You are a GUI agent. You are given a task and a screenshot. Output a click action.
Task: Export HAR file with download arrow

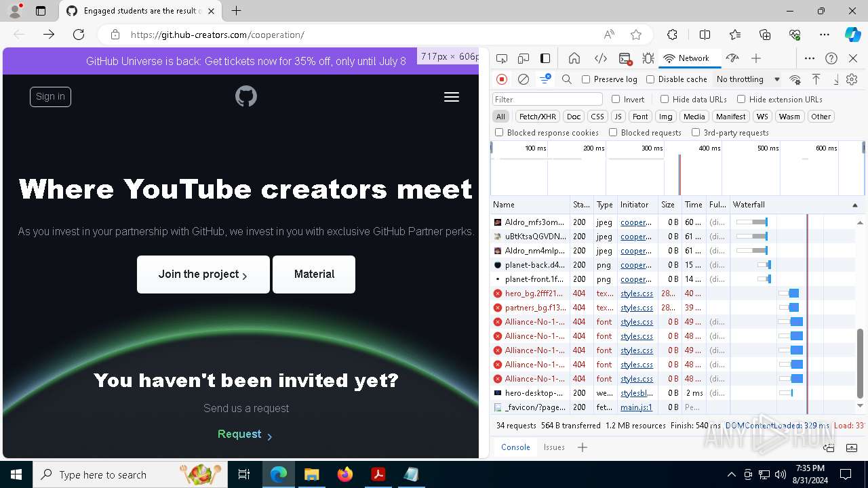coord(836,79)
